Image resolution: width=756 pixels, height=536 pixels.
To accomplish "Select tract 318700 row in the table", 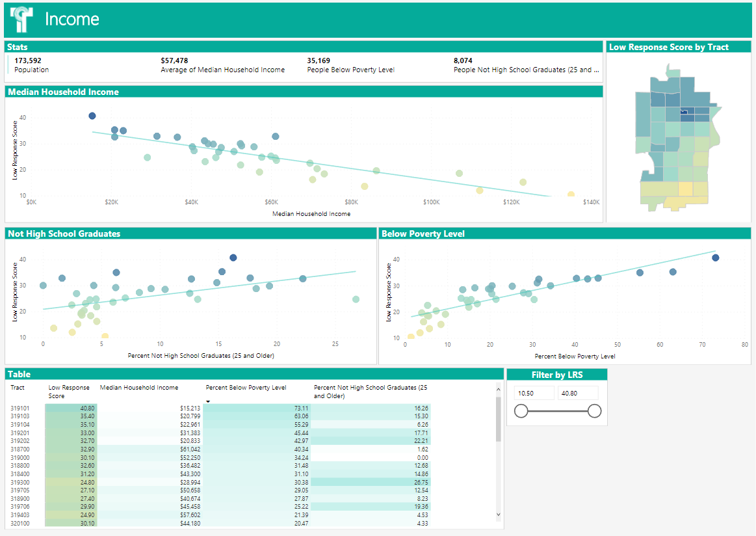I will coord(20,449).
